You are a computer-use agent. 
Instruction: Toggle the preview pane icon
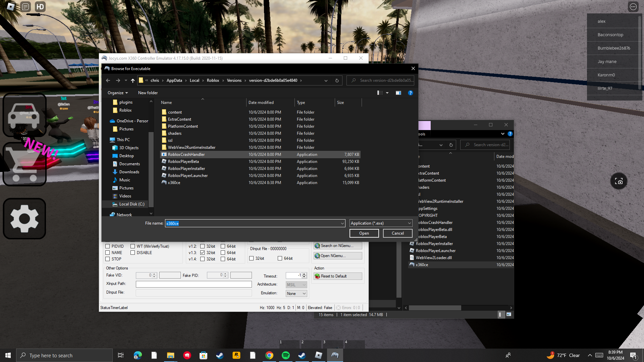point(398,93)
